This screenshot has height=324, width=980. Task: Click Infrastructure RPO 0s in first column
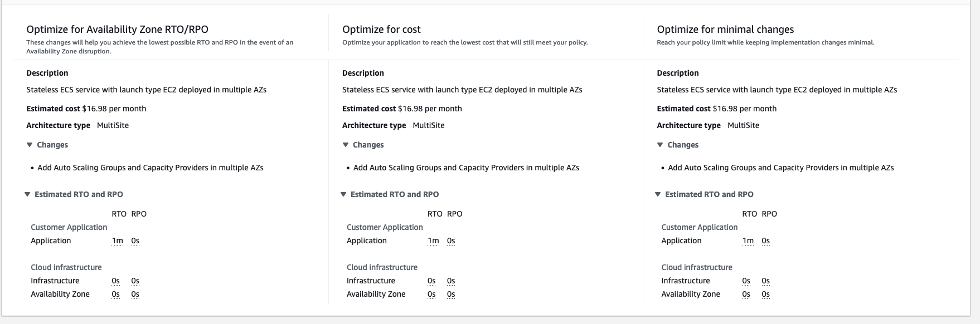[135, 281]
